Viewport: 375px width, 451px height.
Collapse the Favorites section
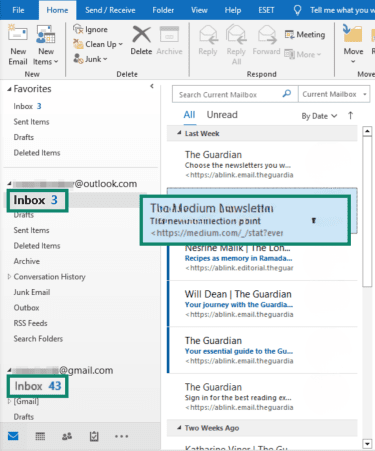9,89
